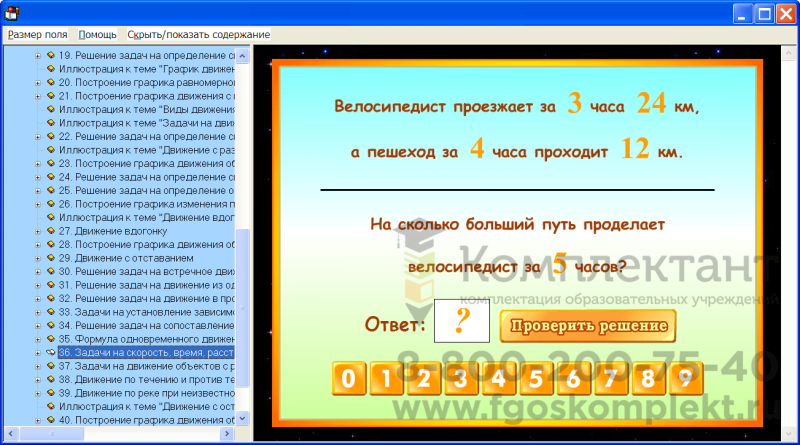Viewport: 800px width, 445px height.
Task: Click tree horizontal scroll right arrow
Action: pos(228,434)
